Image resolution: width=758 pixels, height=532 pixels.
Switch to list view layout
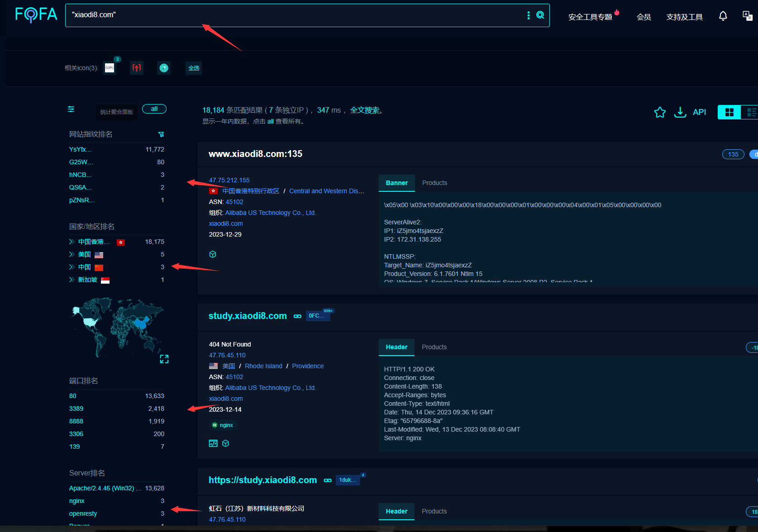point(750,112)
